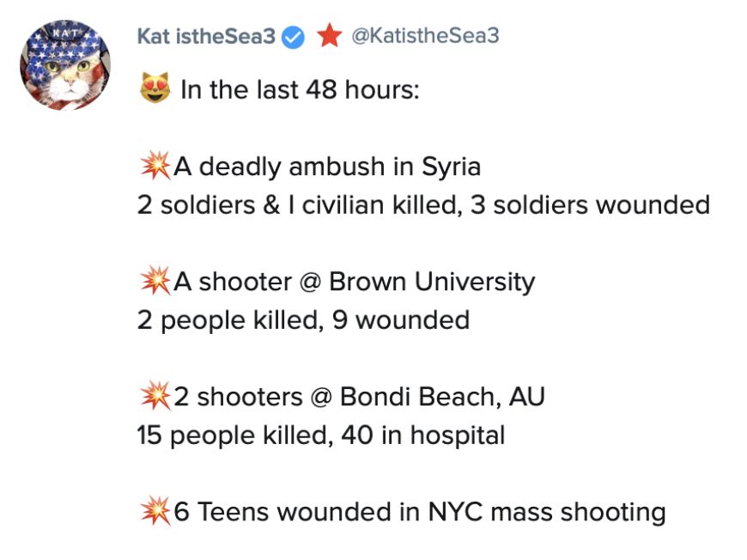Open the Kat istheSea3 display name link
This screenshot has height=560, width=747.
click(207, 36)
